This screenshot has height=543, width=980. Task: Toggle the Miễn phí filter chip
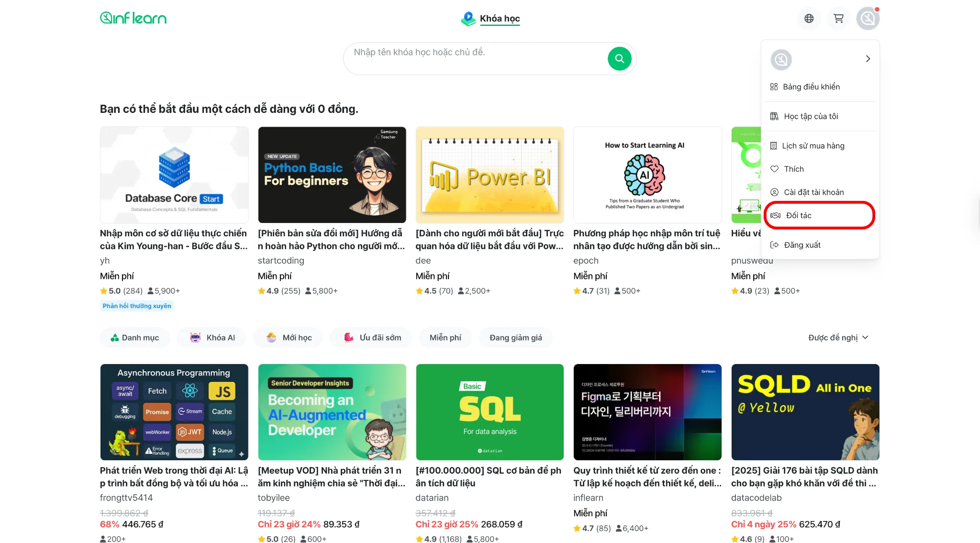(445, 338)
